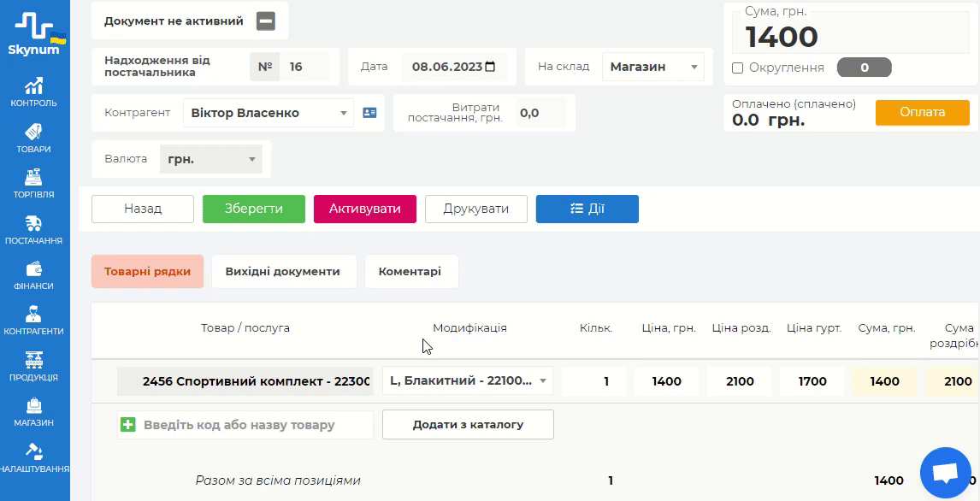
Task: Click the rounding value pill slider
Action: (864, 68)
